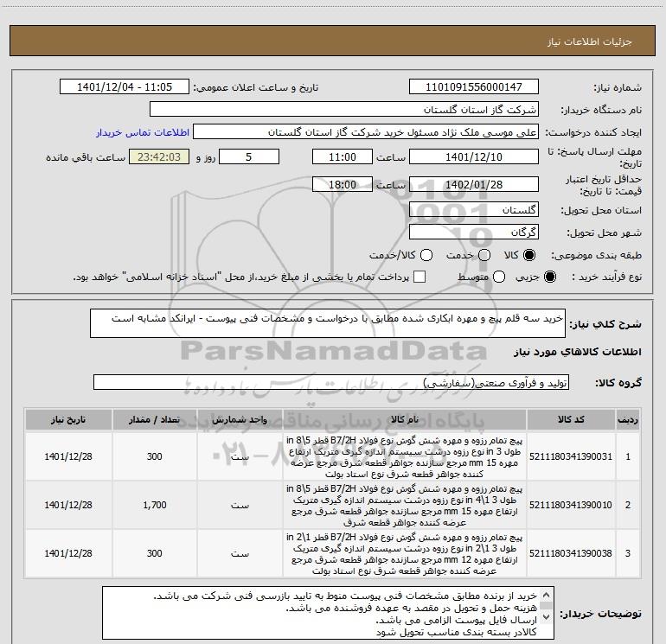
Task: Click the جزئیات اطلاعات نیاز header title
Action: [x=589, y=41]
